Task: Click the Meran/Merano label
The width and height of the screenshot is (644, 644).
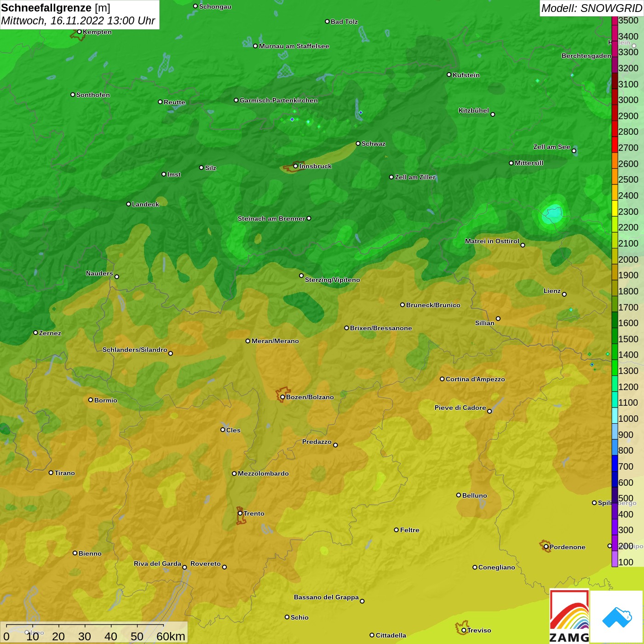Action: [275, 341]
